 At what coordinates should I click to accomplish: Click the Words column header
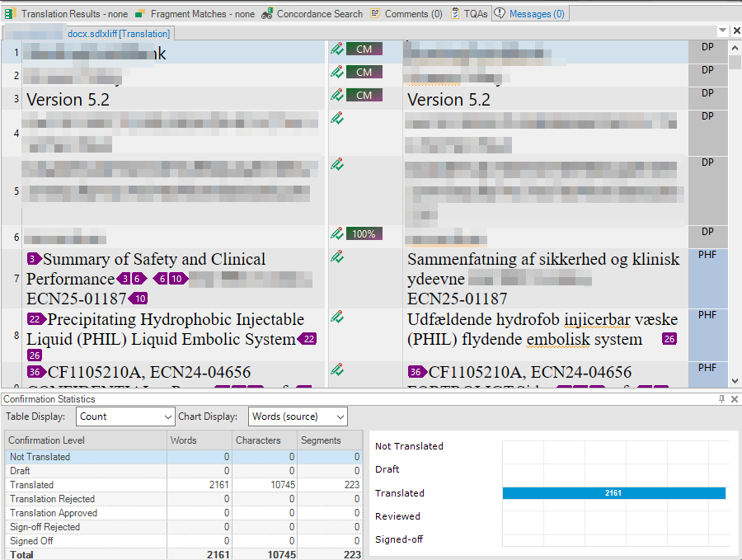(x=200, y=440)
